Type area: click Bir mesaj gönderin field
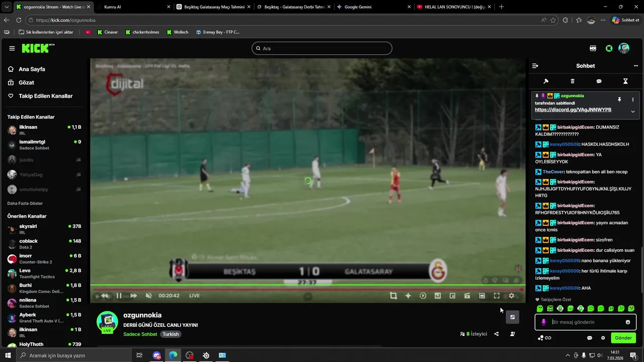This screenshot has width=644, height=362. point(586,322)
